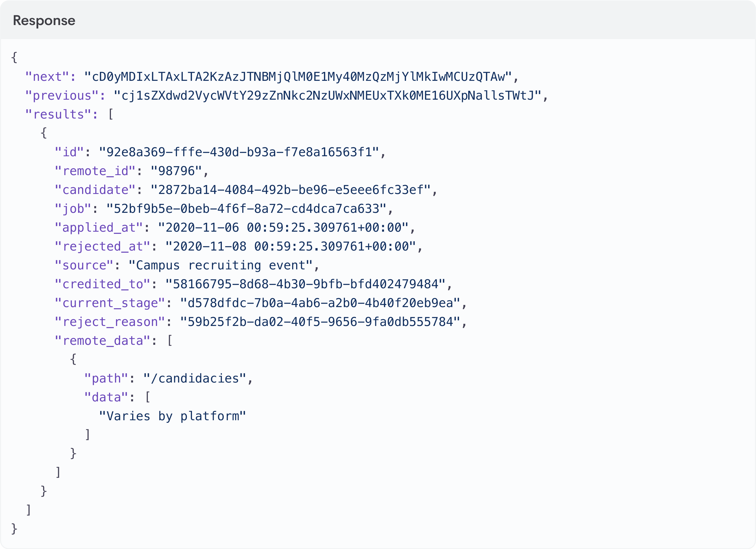The image size is (756, 549).
Task: Click the "job" key label
Action: (73, 209)
